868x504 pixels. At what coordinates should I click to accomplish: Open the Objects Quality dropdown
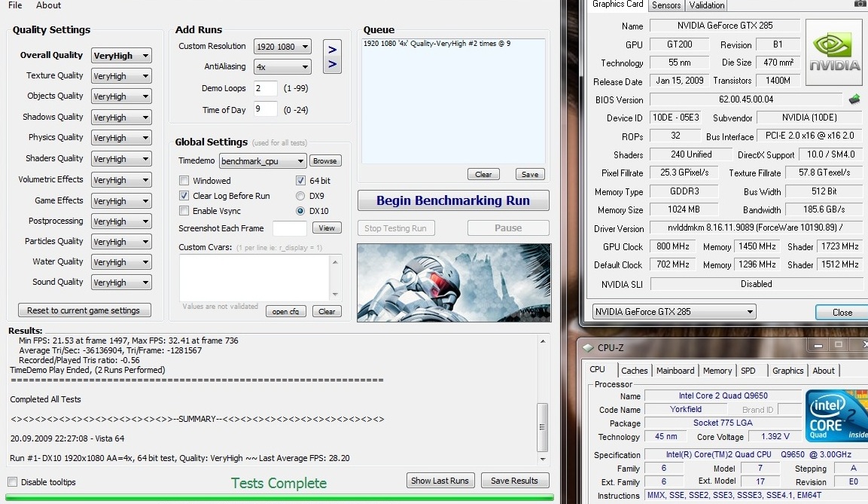point(121,96)
